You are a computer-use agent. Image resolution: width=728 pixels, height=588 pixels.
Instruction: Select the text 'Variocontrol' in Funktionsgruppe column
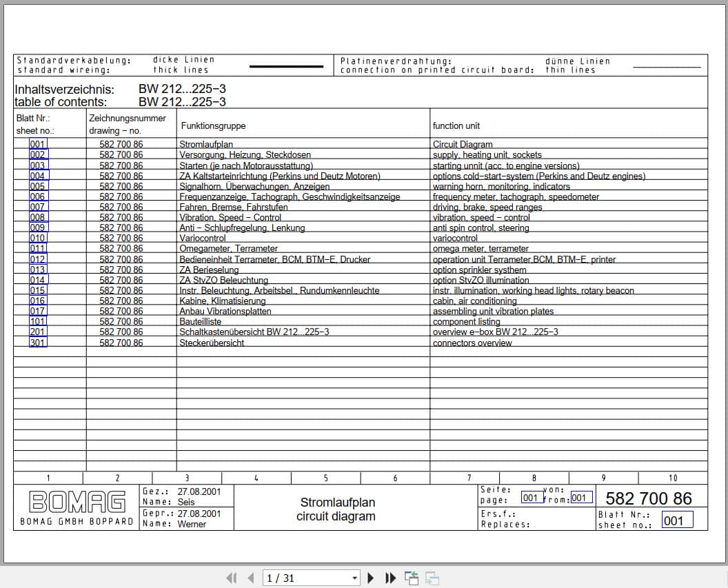tap(203, 238)
